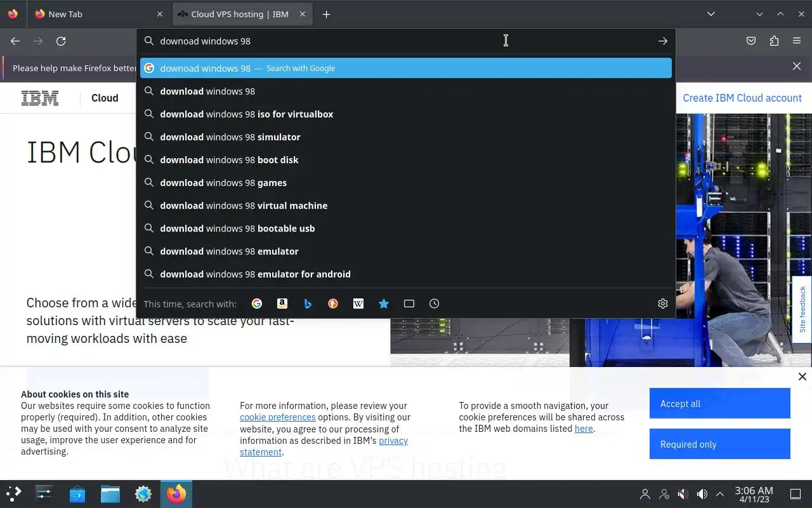The height and width of the screenshot is (508, 812).
Task: Open system settings taskbar icon
Action: pyautogui.click(x=143, y=493)
